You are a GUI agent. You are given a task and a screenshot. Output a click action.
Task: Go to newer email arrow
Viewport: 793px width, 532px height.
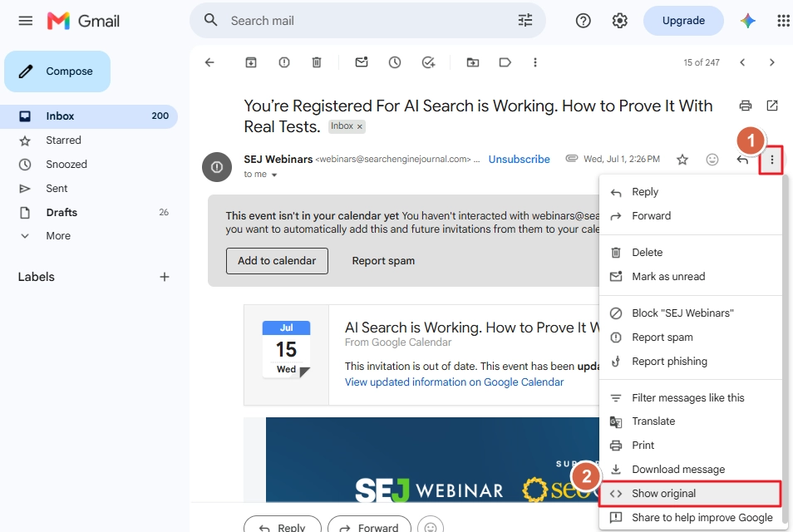pyautogui.click(x=742, y=62)
